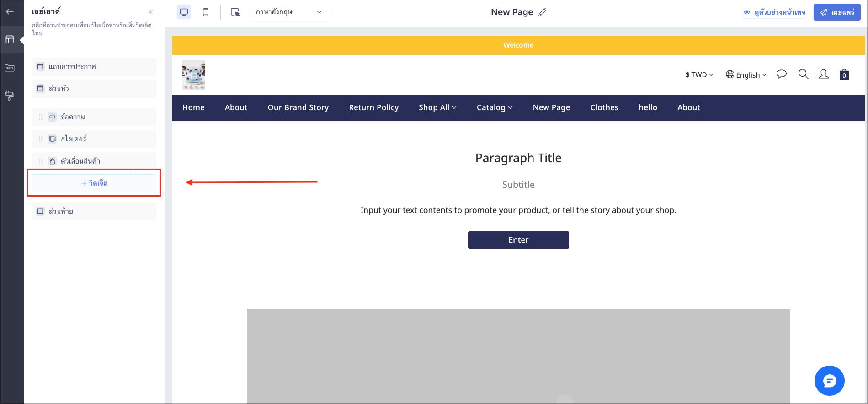
Task: Expand the Catalog menu dropdown
Action: pos(495,108)
